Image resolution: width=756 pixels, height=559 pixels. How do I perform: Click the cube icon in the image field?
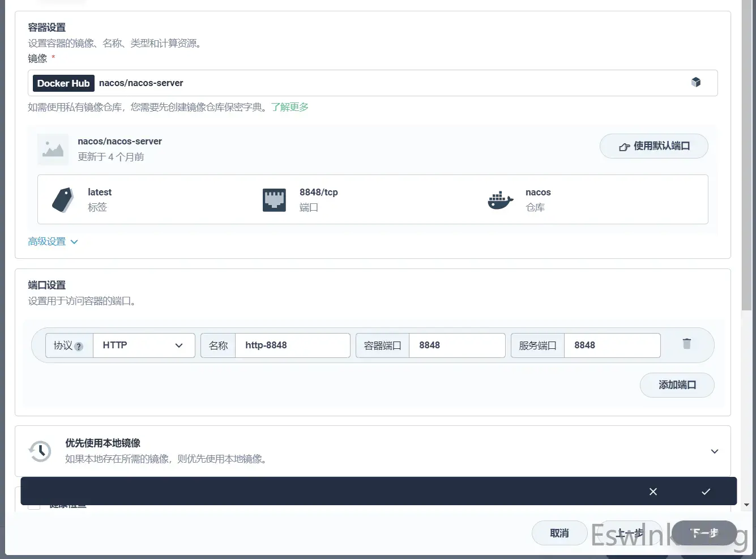pos(696,83)
